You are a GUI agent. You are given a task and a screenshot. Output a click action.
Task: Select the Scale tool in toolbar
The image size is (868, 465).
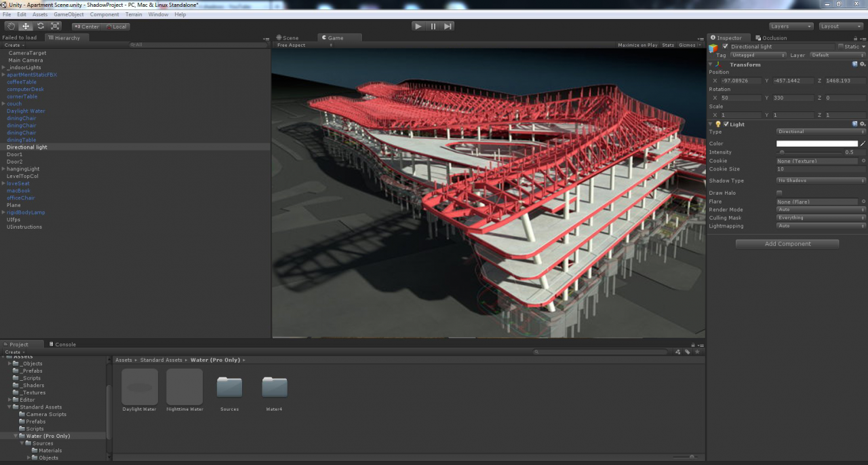[56, 26]
